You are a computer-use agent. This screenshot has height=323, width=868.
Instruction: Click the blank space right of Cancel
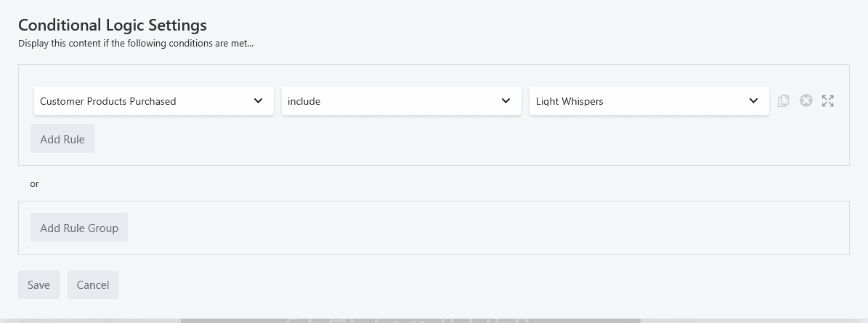436,285
